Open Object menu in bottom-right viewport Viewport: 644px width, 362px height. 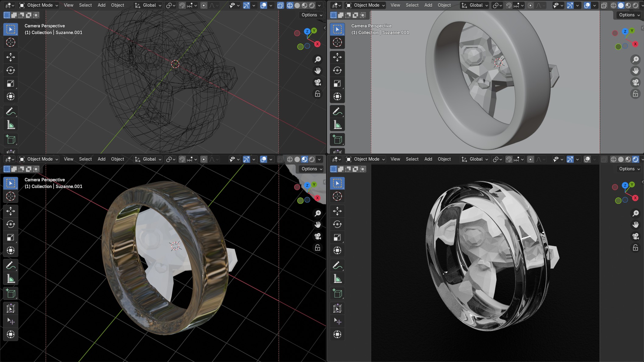coord(444,159)
